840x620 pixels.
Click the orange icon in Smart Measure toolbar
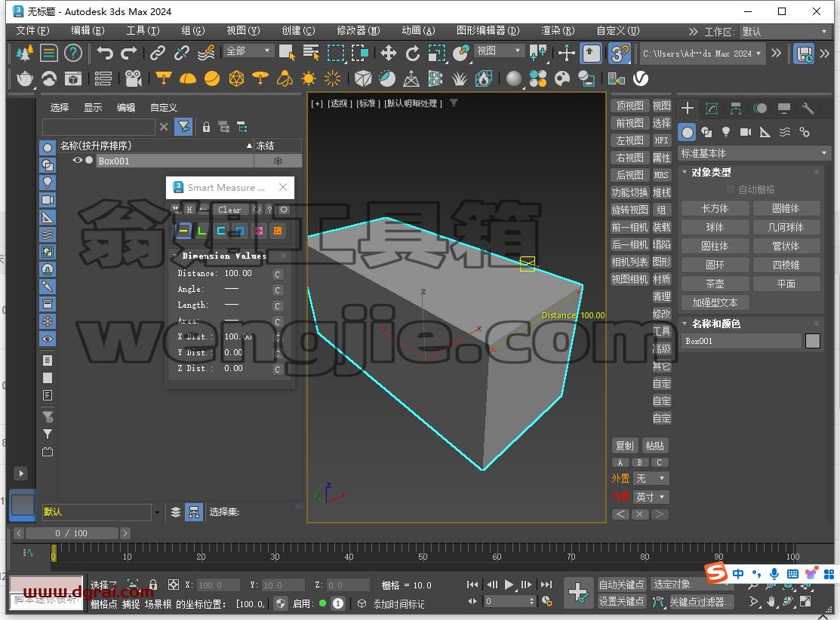point(278,231)
